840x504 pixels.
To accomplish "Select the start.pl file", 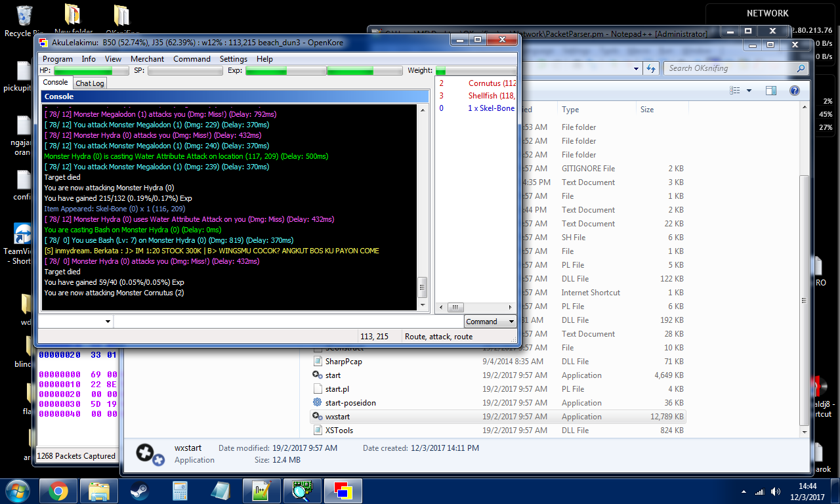I will point(499,389).
